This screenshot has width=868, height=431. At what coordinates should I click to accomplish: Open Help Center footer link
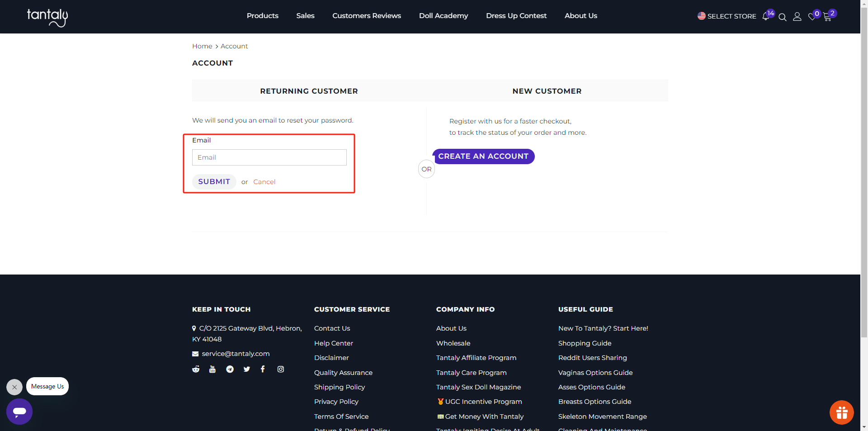point(334,343)
